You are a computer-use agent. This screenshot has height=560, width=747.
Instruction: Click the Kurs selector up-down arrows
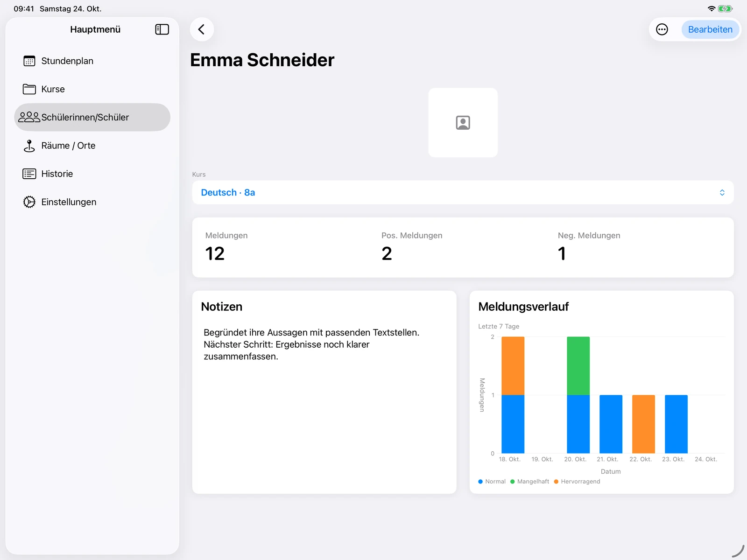point(722,192)
